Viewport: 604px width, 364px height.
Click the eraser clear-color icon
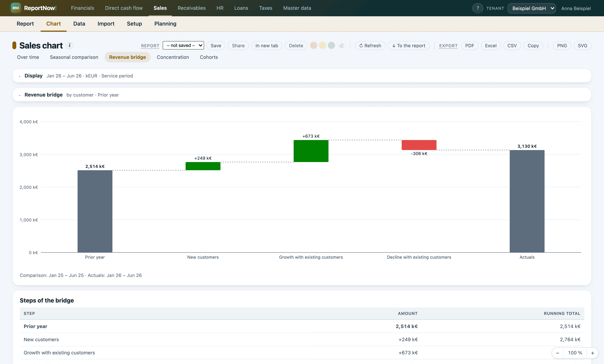pyautogui.click(x=341, y=46)
